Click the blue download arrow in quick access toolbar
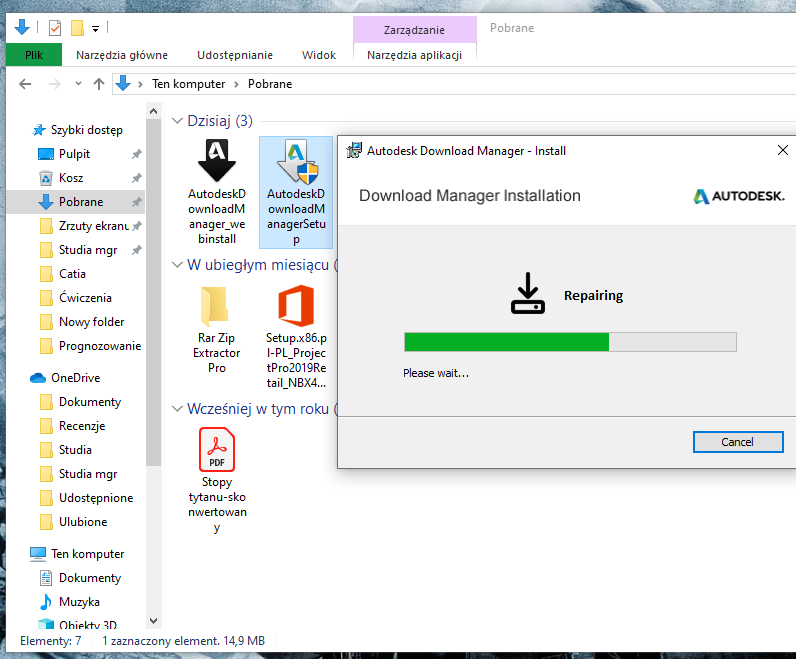The image size is (796, 659). [22, 27]
